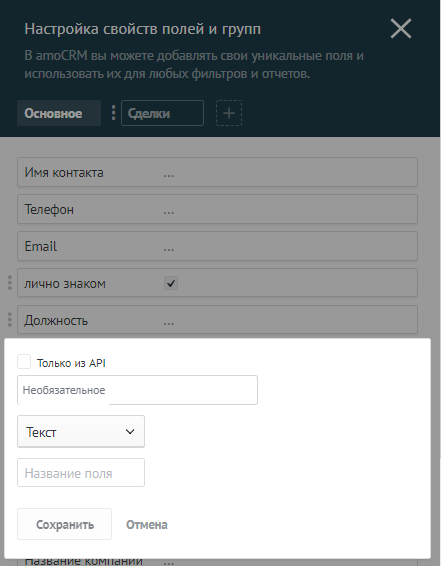Click drag handle dots beside Сделки tab
Viewport: 441px width, 566px height.
(x=113, y=113)
